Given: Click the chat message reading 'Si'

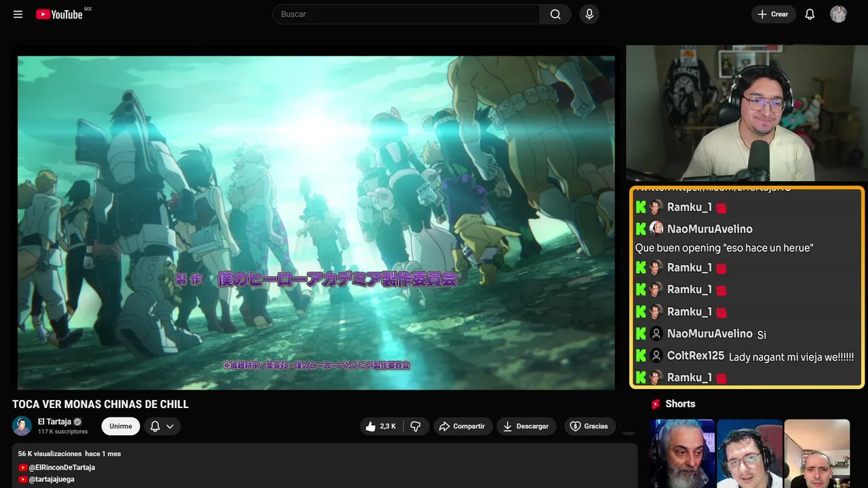Looking at the screenshot, I should 762,335.
